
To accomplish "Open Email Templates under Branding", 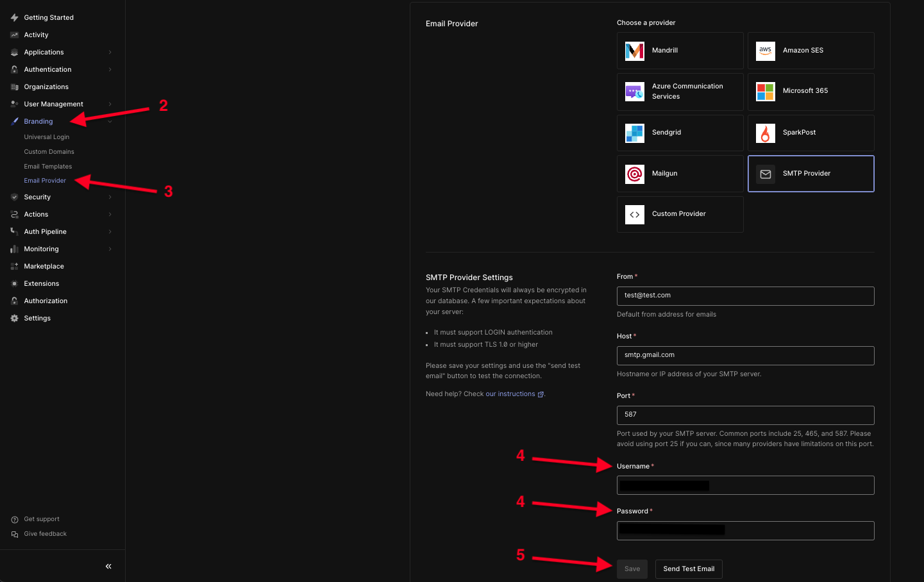I will pyautogui.click(x=48, y=167).
